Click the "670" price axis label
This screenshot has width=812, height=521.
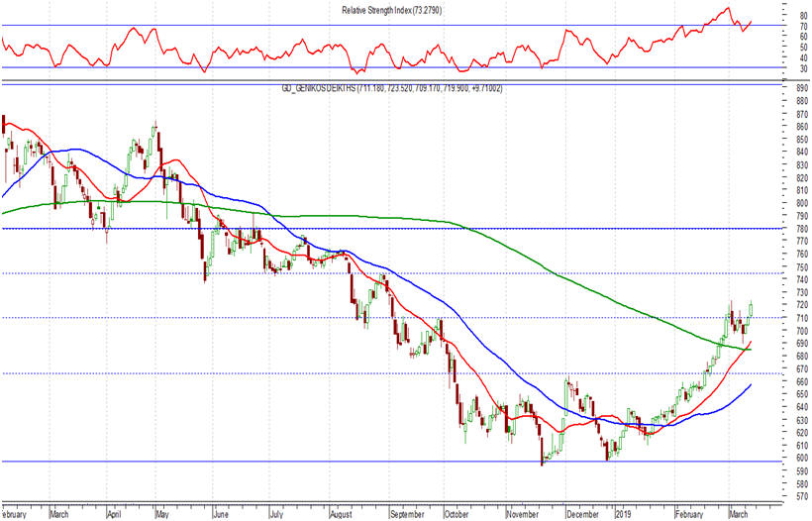(x=802, y=368)
